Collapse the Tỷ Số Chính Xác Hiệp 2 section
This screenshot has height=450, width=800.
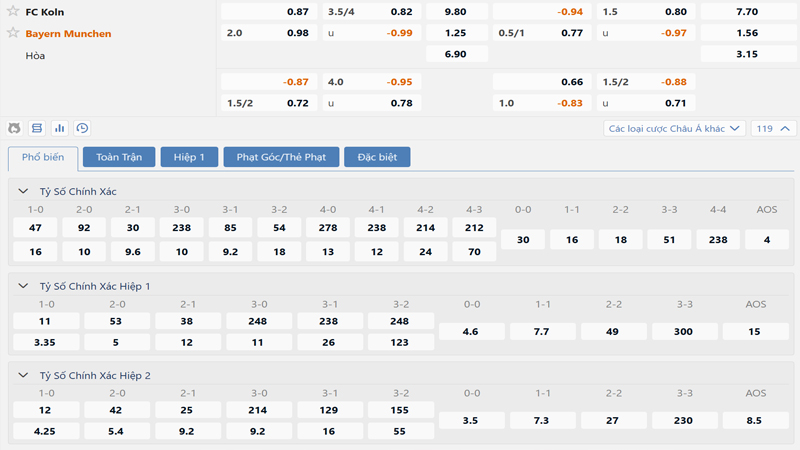coord(24,376)
